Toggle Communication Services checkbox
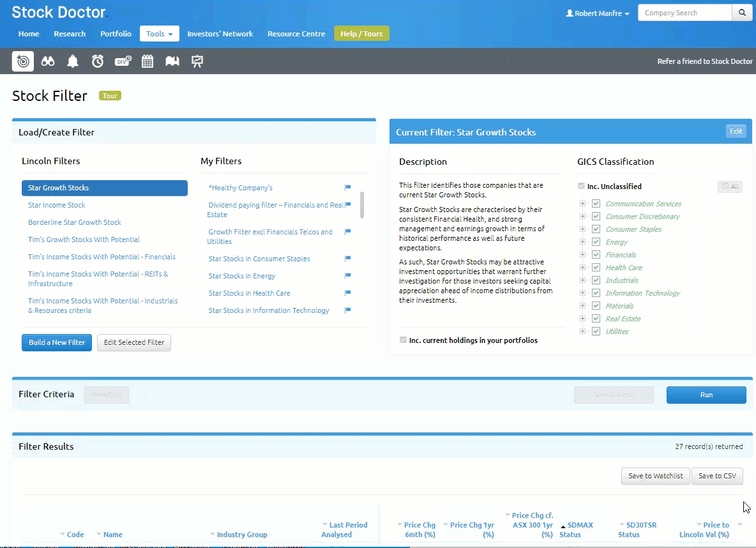Screen dimensions: 756x548 [596, 204]
